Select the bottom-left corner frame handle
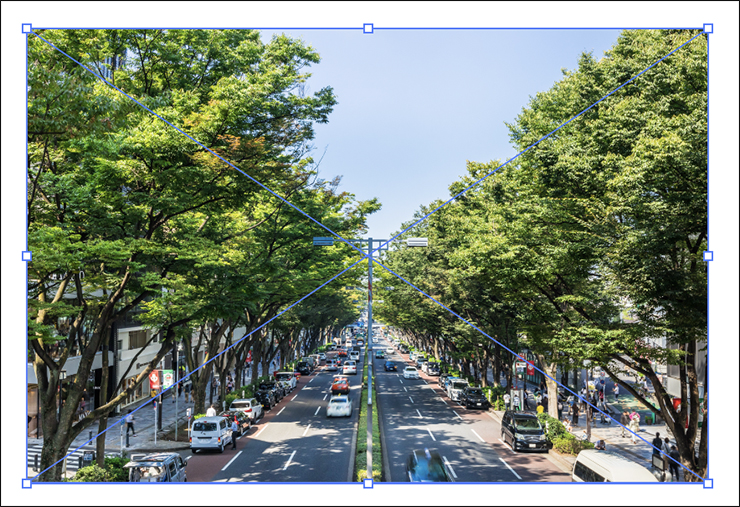Viewport: 740px width, 507px height. point(27,483)
